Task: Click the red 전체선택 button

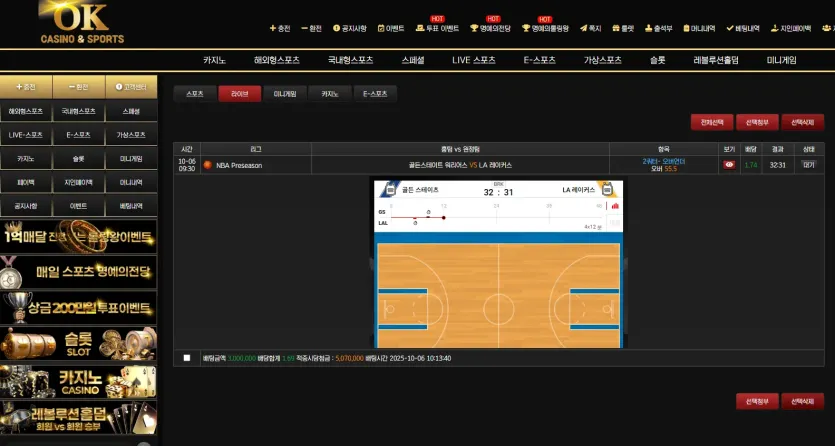Action: pyautogui.click(x=712, y=122)
